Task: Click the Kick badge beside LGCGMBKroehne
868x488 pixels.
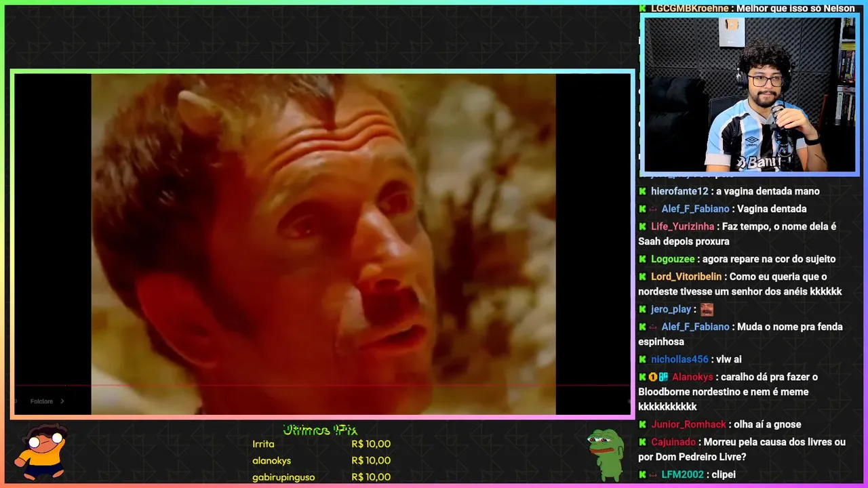Action: [642, 9]
